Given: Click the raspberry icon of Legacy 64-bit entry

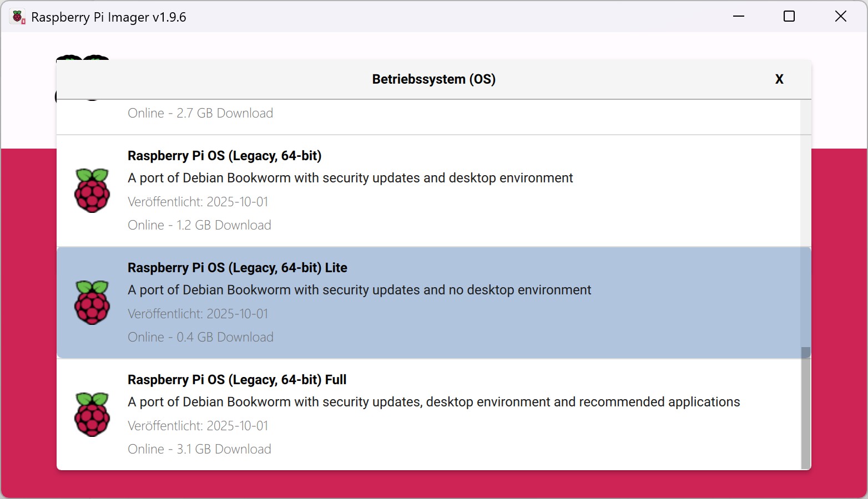Looking at the screenshot, I should [x=92, y=191].
